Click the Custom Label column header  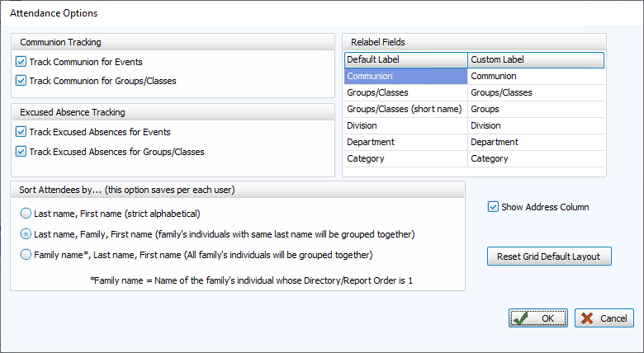535,59
